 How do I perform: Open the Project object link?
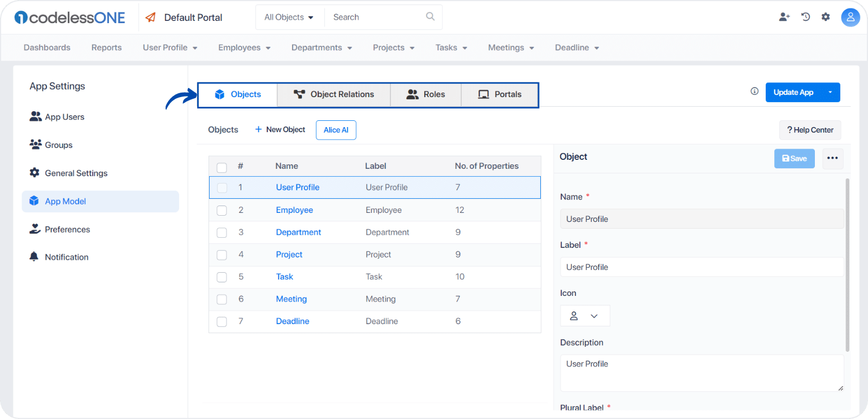click(289, 255)
